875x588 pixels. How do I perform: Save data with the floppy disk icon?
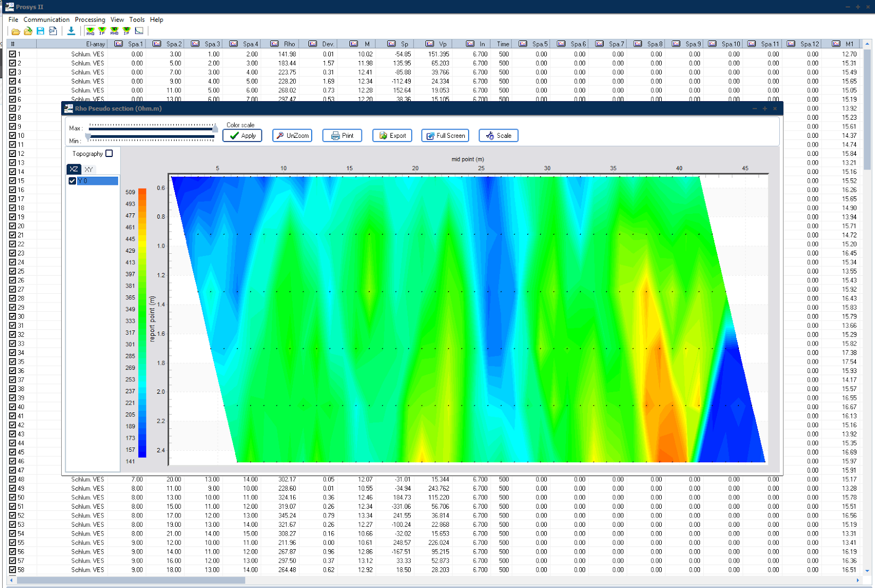[40, 31]
